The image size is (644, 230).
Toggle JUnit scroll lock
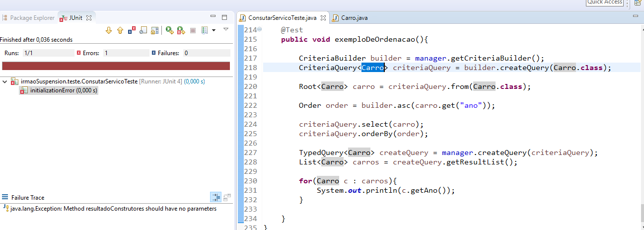coord(154,30)
